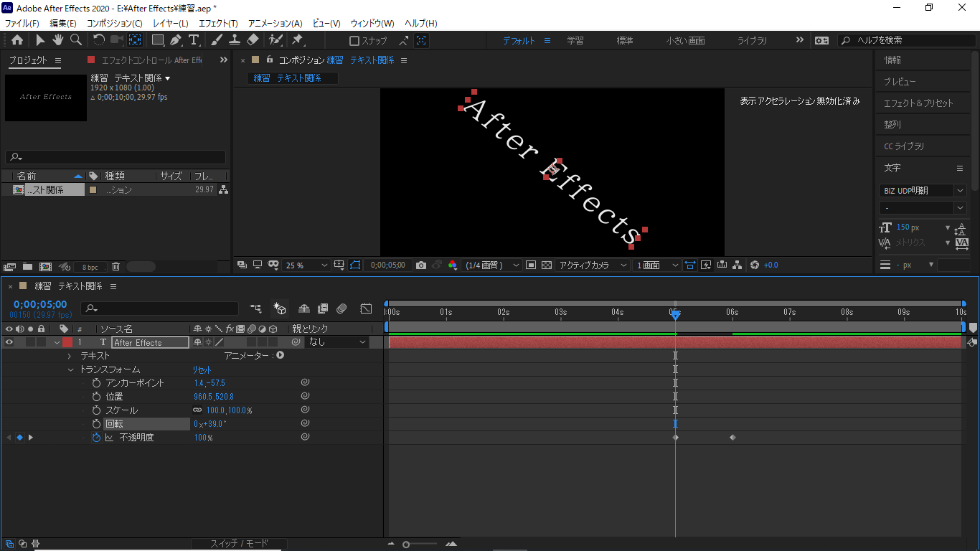This screenshot has width=980, height=551.
Task: Click the red label color swatch of layer
Action: (x=67, y=343)
